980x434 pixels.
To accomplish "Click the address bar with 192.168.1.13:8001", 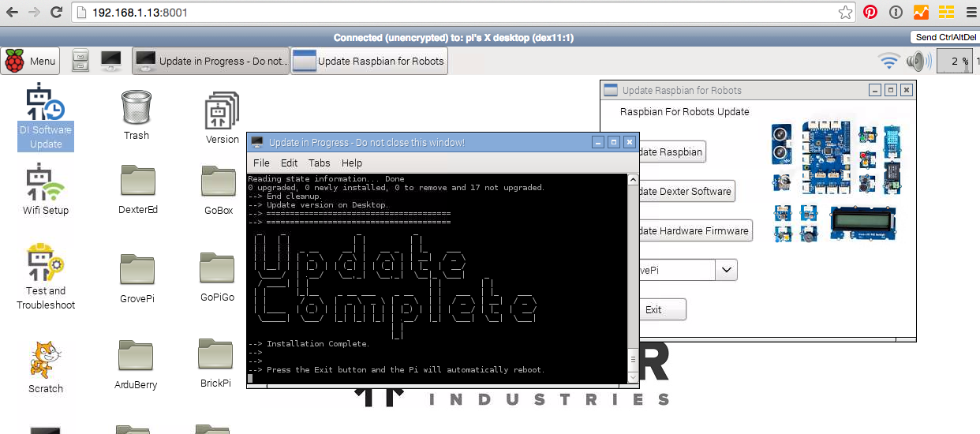I will pyautogui.click(x=462, y=13).
